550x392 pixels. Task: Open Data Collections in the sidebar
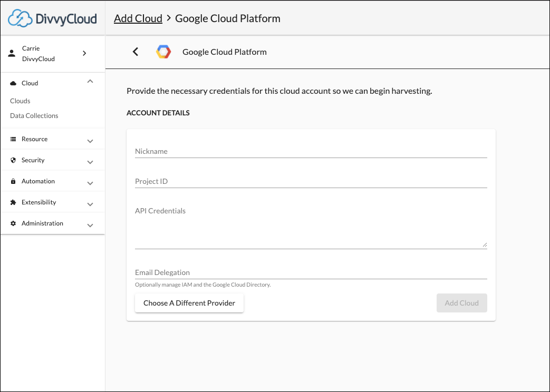click(x=34, y=115)
